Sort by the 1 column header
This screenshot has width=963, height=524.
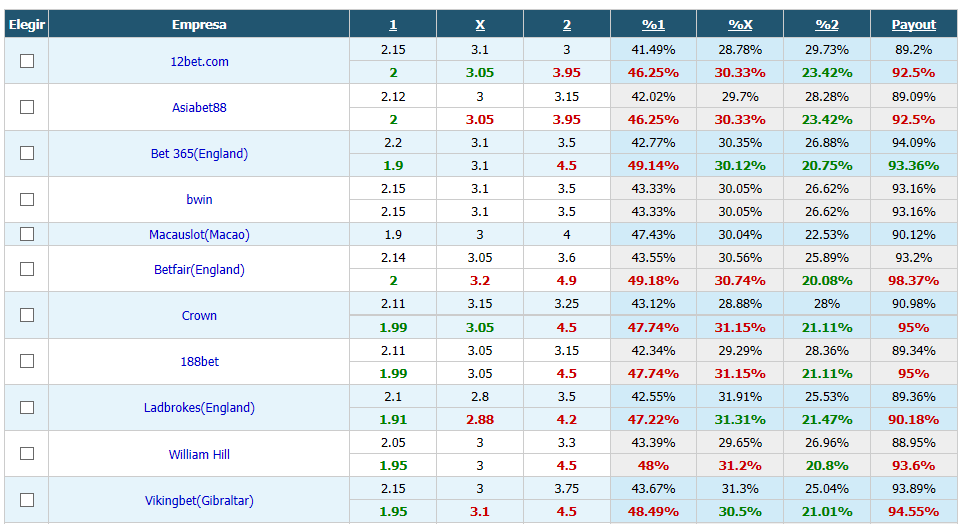[x=393, y=25]
